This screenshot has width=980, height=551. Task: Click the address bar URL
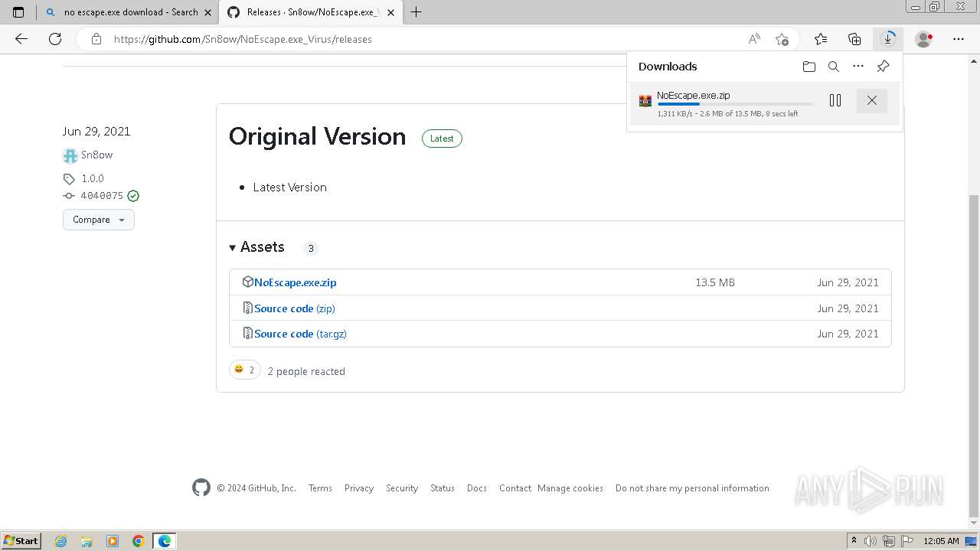tap(243, 39)
